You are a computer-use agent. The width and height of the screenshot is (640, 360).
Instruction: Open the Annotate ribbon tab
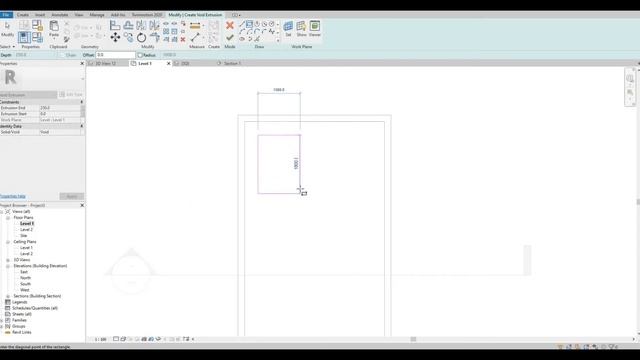pyautogui.click(x=60, y=15)
